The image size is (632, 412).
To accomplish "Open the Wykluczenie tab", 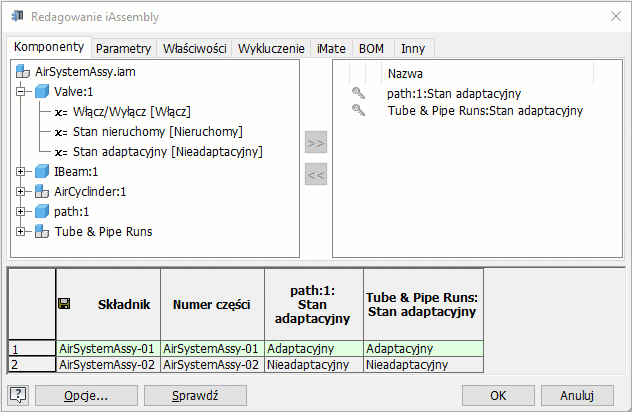I will (271, 48).
